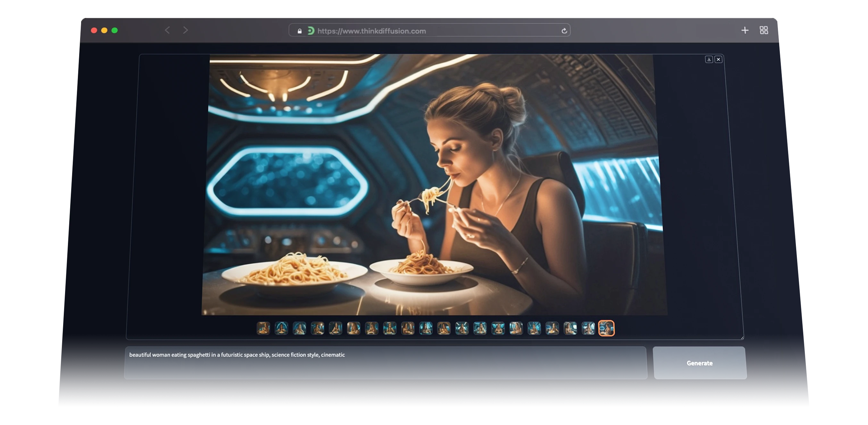The height and width of the screenshot is (425, 868).
Task: Click the green zoom traffic light button
Action: pyautogui.click(x=114, y=30)
